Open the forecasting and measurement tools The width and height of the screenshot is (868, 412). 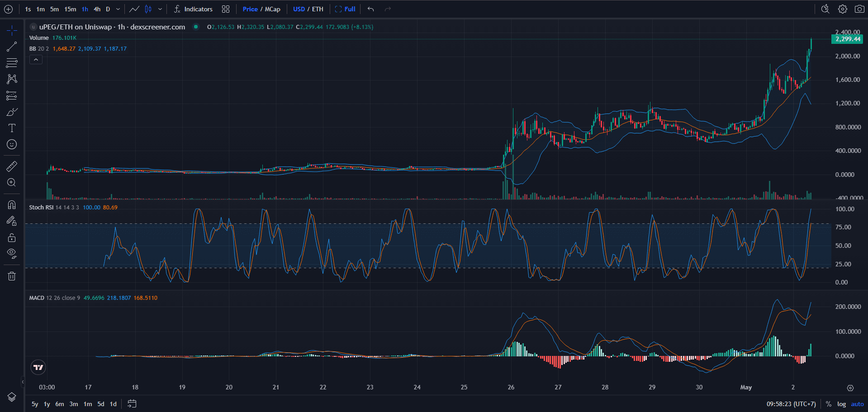click(12, 95)
